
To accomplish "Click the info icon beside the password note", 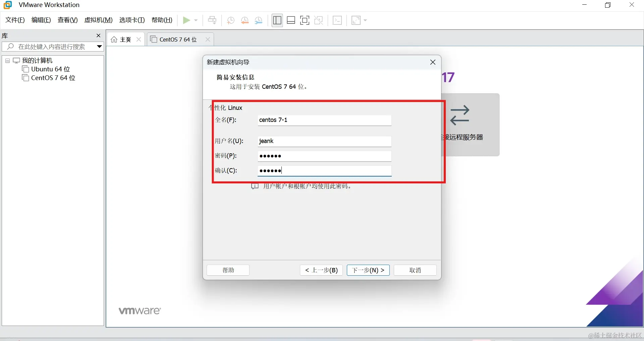I will (x=255, y=186).
